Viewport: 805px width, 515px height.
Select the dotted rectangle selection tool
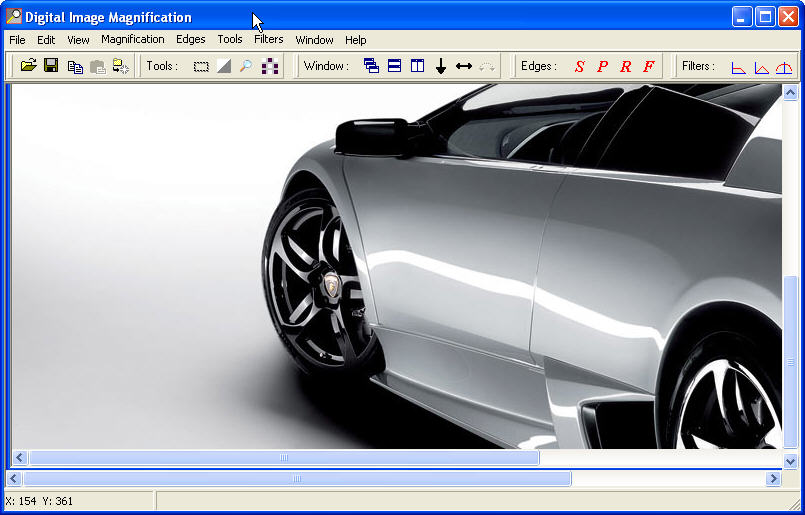[201, 67]
